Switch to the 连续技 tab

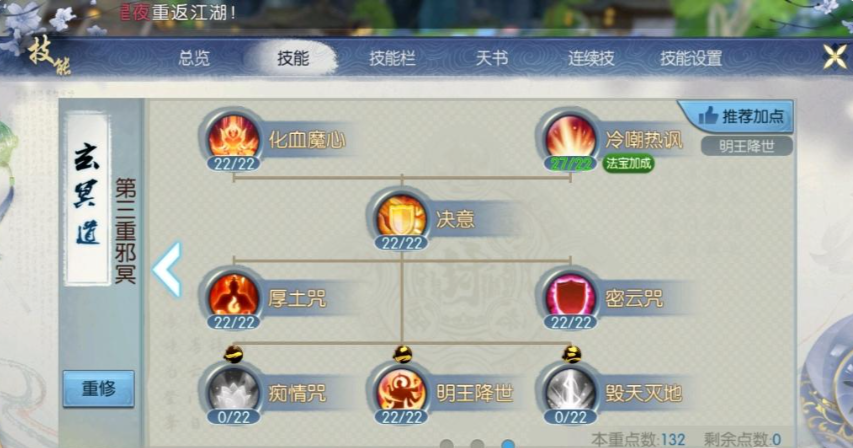coord(591,58)
